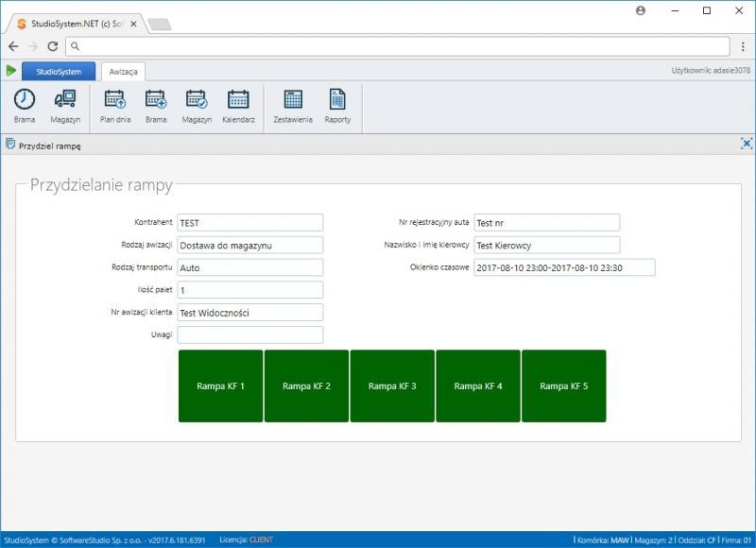The width and height of the screenshot is (756, 548).
Task: Click Magazyn calendar icon with checkmark
Action: [x=197, y=99]
